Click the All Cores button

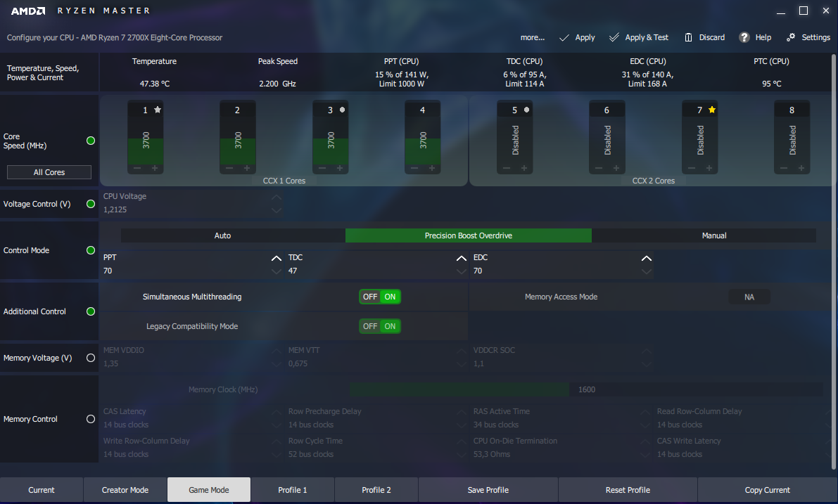(49, 172)
